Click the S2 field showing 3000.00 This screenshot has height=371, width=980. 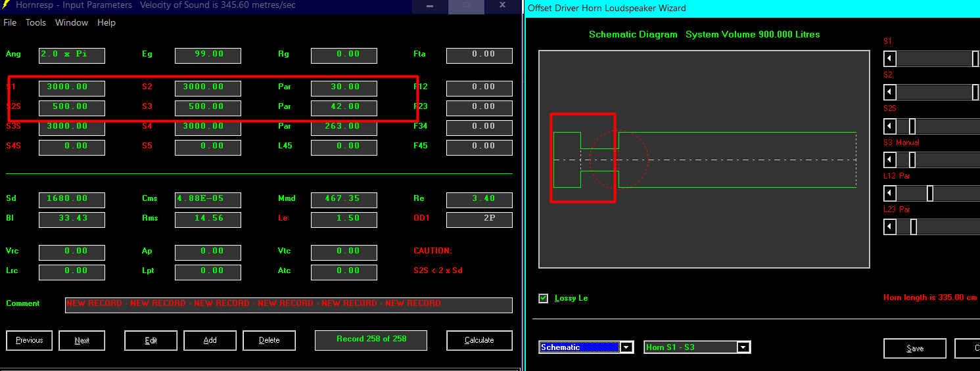(x=208, y=88)
